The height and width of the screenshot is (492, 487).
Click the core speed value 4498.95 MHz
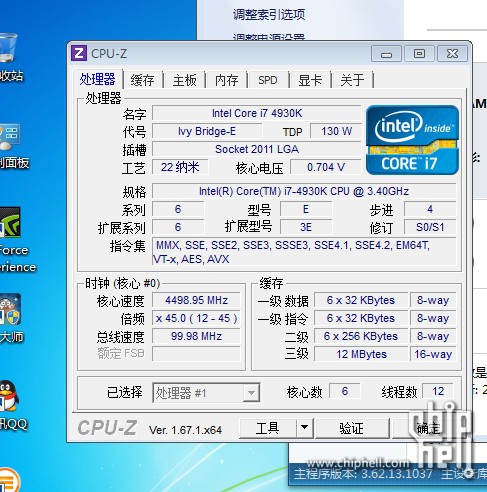click(x=196, y=300)
